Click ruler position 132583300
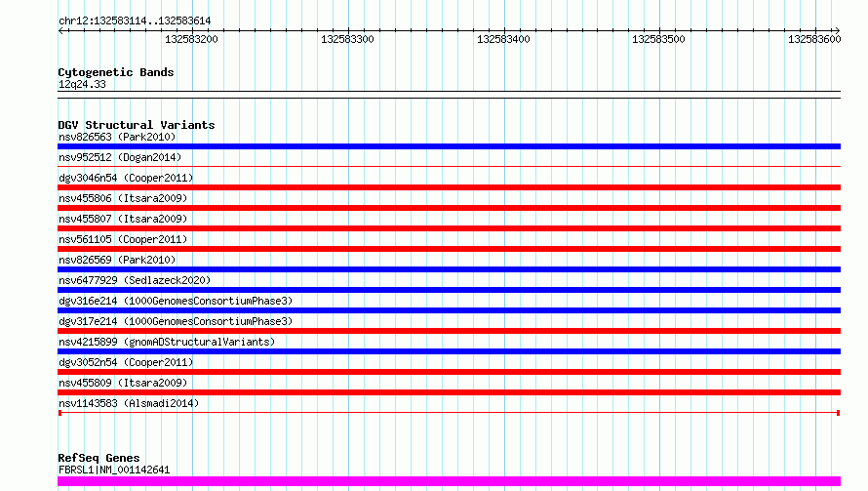This screenshot has width=868, height=491. pos(347,39)
